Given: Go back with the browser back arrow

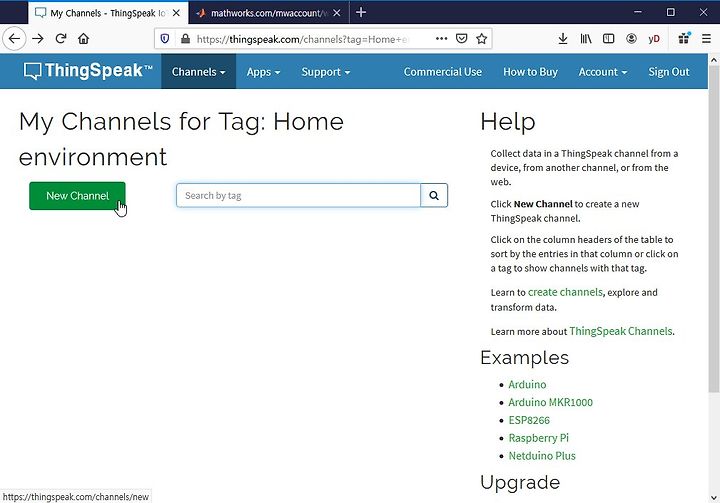Looking at the screenshot, I should click(x=14, y=39).
